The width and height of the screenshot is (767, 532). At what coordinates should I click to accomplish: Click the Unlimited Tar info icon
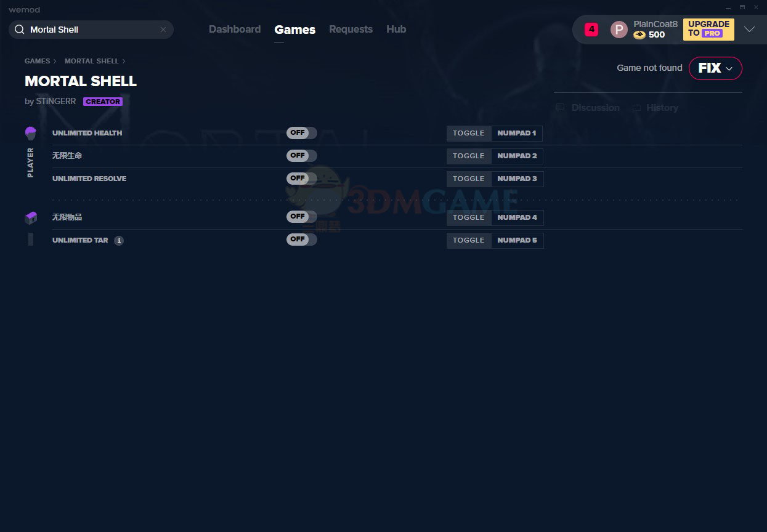pos(119,241)
